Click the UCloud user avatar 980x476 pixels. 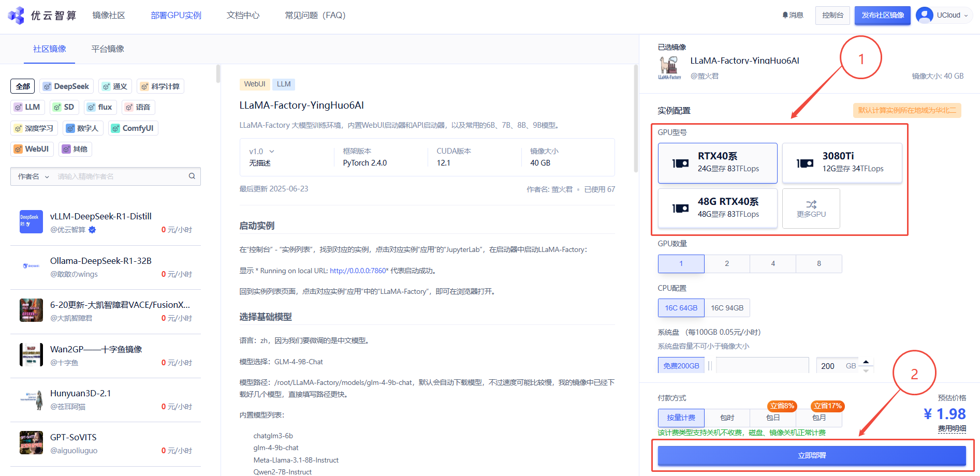(924, 15)
